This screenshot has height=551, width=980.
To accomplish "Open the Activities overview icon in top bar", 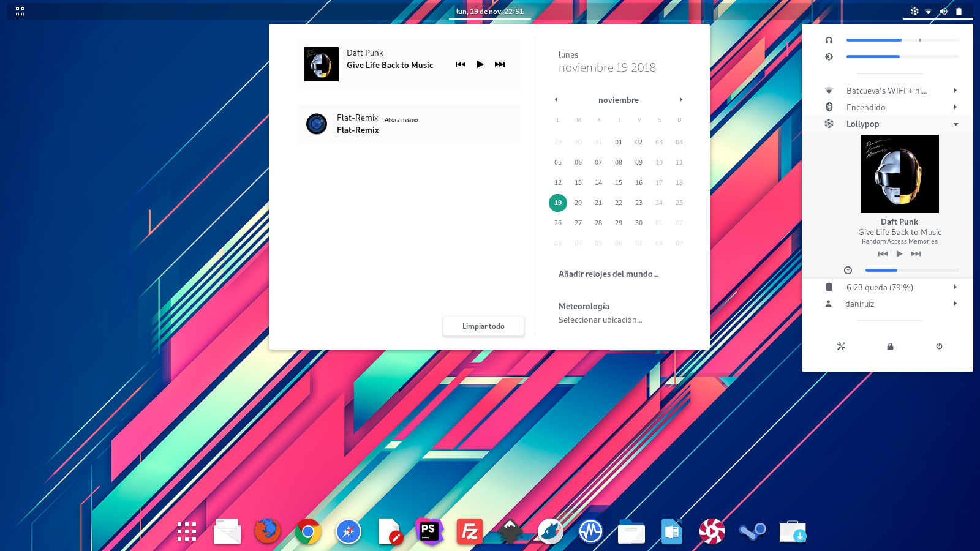I will point(20,11).
